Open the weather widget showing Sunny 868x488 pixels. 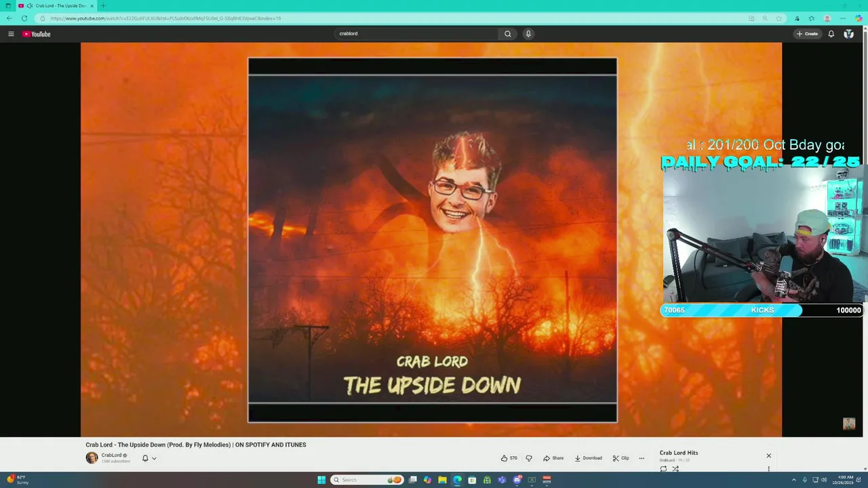click(18, 480)
